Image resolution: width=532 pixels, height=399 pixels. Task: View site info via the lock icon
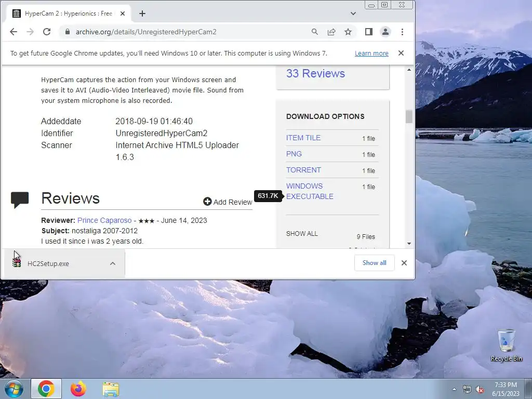coord(67,32)
